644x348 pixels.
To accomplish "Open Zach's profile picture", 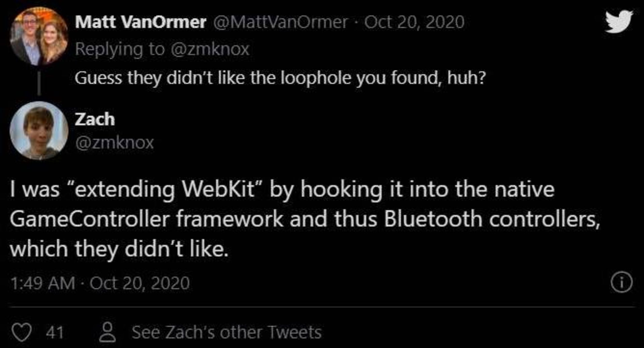I will [x=39, y=130].
